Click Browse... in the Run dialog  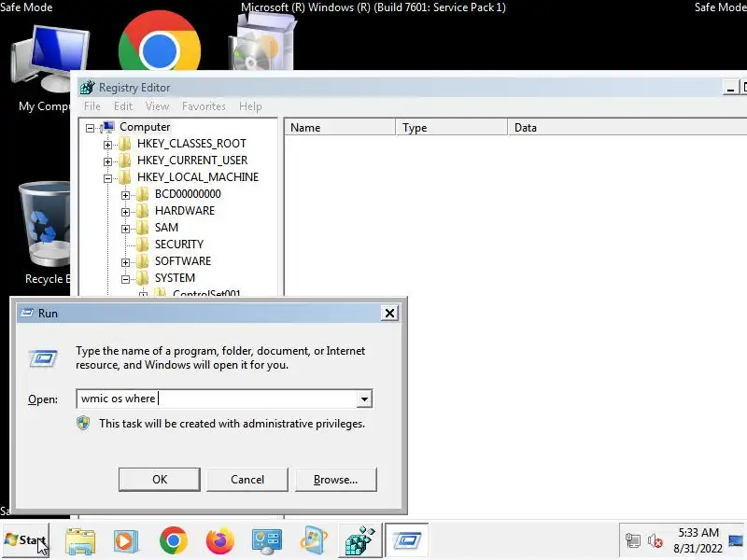336,479
